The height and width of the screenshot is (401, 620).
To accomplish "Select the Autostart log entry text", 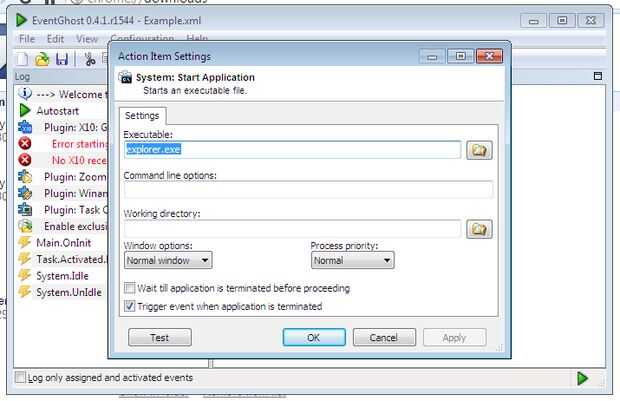I will tap(58, 111).
